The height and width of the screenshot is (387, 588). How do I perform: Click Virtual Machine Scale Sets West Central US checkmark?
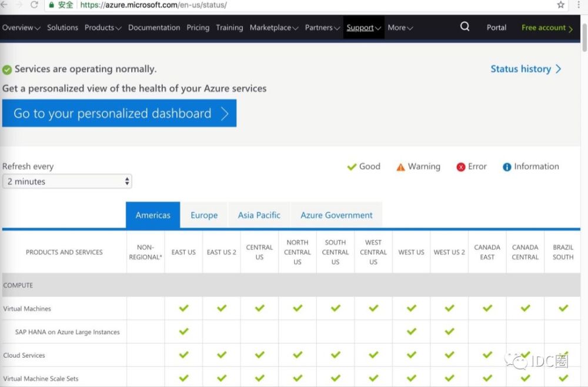click(x=373, y=378)
